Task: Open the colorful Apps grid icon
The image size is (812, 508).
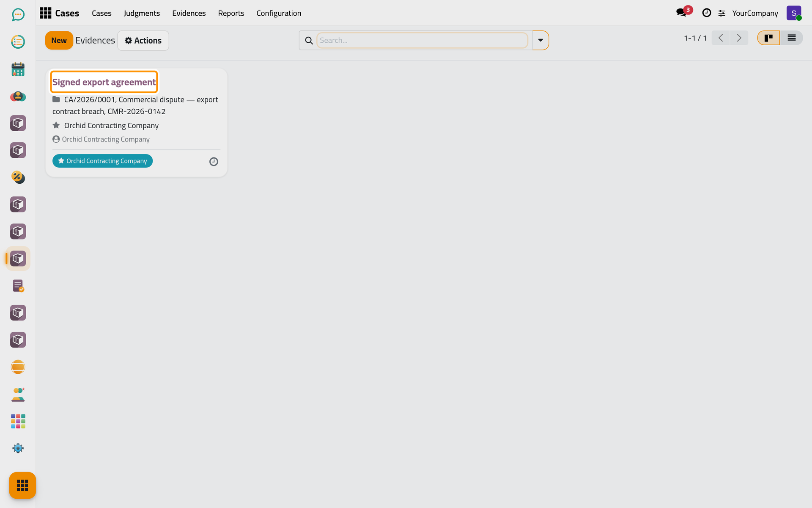Action: coord(18,421)
